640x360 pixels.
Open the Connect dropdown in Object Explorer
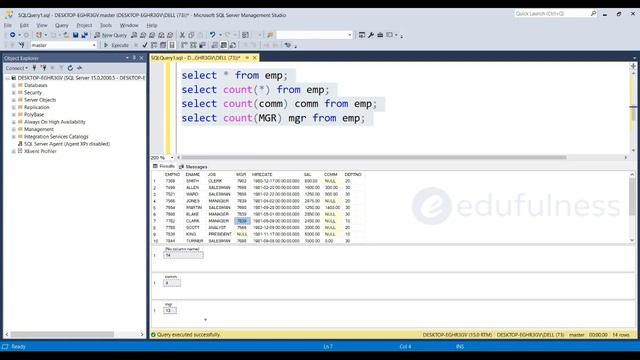tap(17, 68)
